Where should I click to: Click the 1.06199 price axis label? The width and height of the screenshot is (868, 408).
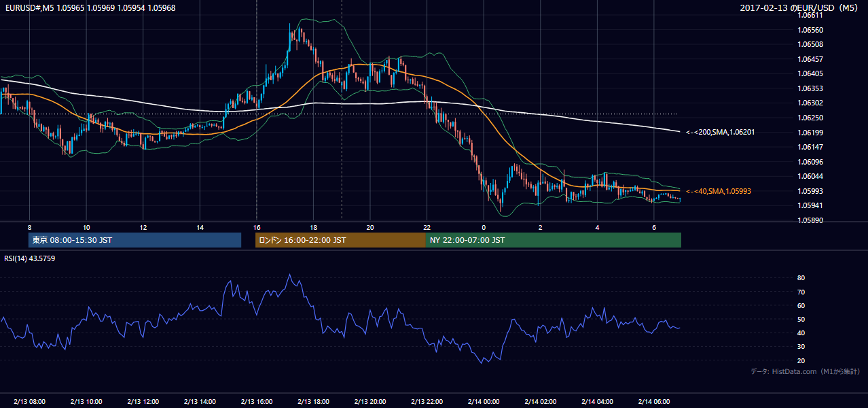coord(811,133)
